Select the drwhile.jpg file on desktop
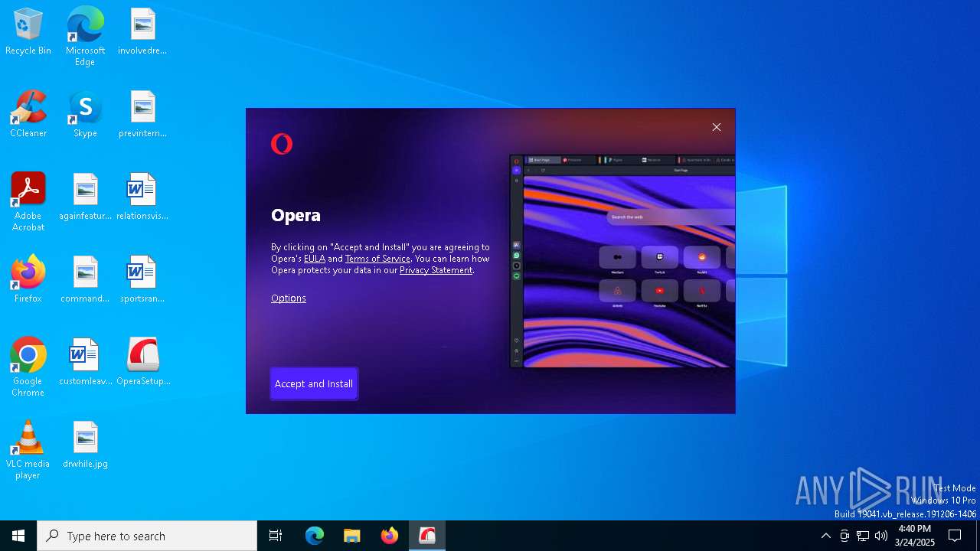 tap(85, 445)
